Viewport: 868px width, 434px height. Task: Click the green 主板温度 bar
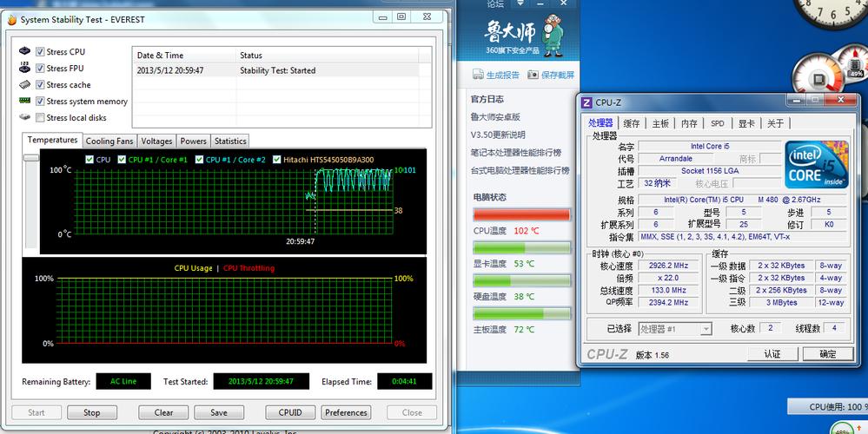pyautogui.click(x=522, y=313)
